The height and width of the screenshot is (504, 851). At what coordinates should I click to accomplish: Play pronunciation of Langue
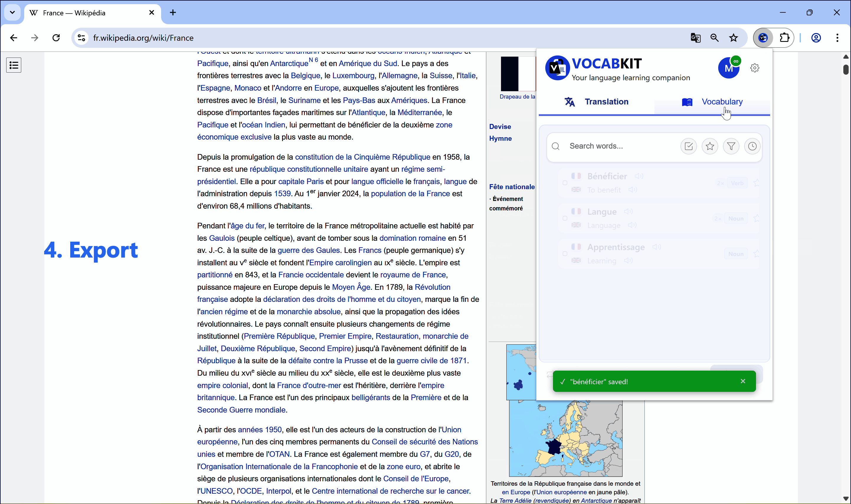[x=628, y=211]
